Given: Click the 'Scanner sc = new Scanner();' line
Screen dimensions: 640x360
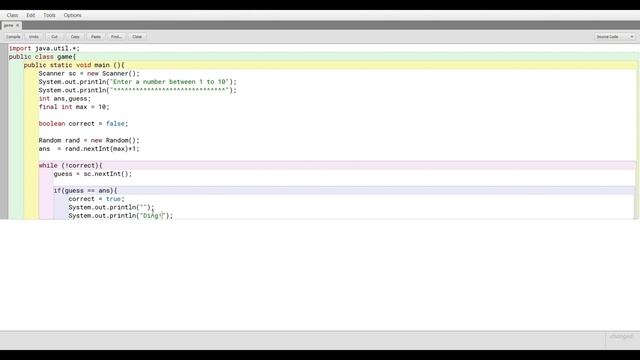Looking at the screenshot, I should (x=89, y=73).
